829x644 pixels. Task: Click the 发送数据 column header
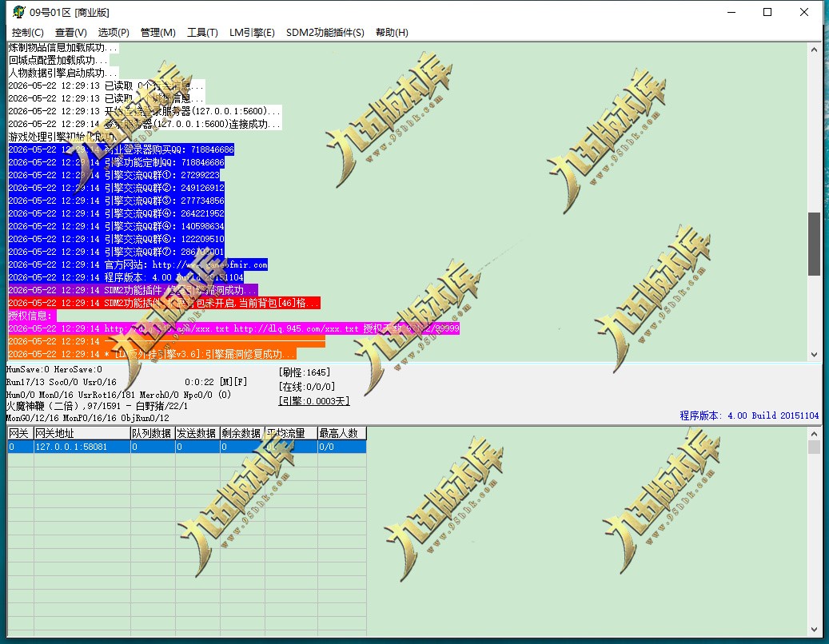197,433
